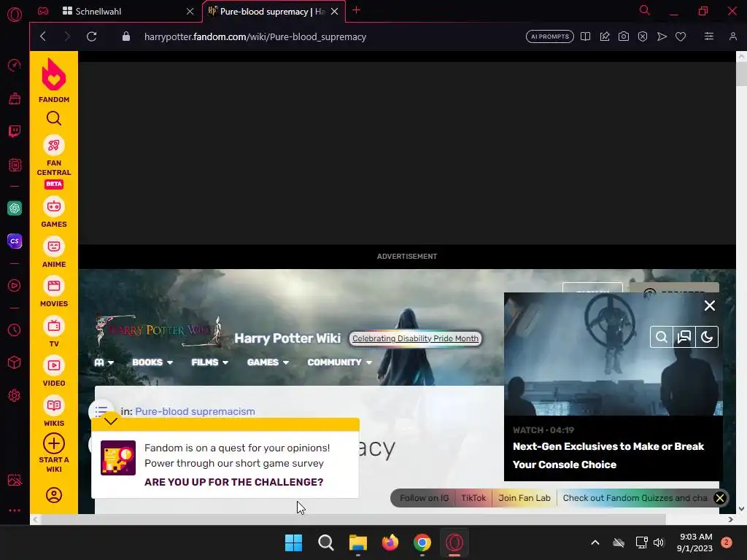Click the wiki search magnifier icon
The width and height of the screenshot is (747, 560).
pyautogui.click(x=661, y=337)
